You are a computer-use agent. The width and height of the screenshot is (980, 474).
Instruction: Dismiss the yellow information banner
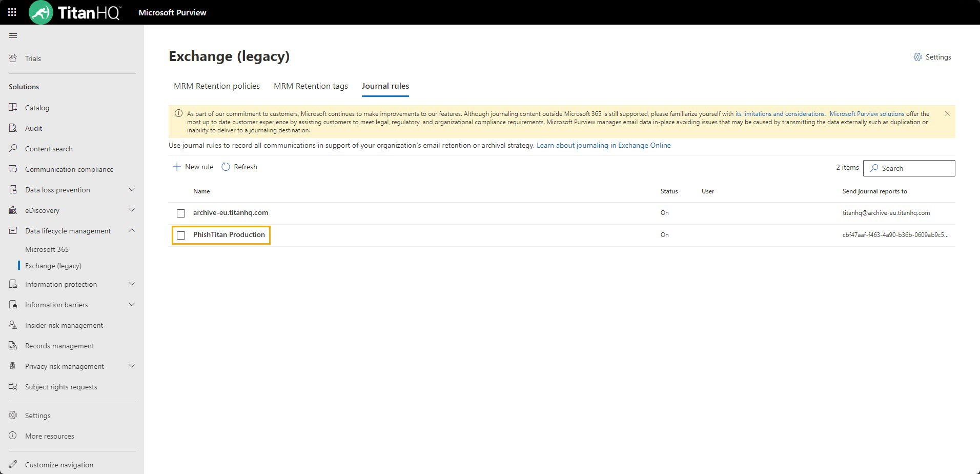(947, 113)
